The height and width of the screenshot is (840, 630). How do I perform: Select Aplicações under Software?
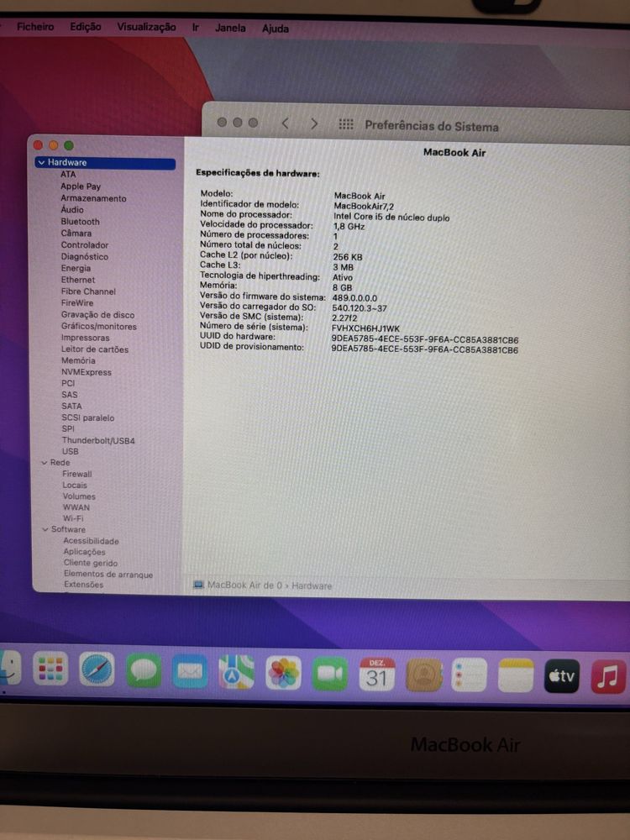(x=85, y=552)
